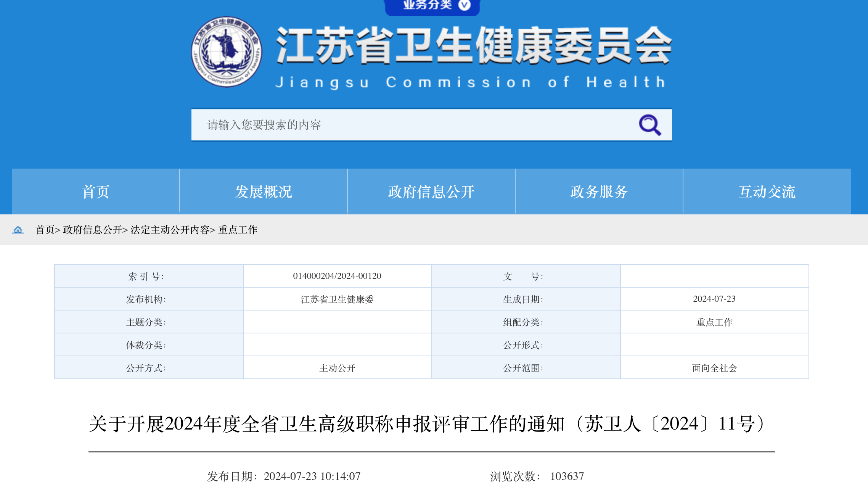Click the 组配分类 value 重点工作 in table

pos(714,322)
